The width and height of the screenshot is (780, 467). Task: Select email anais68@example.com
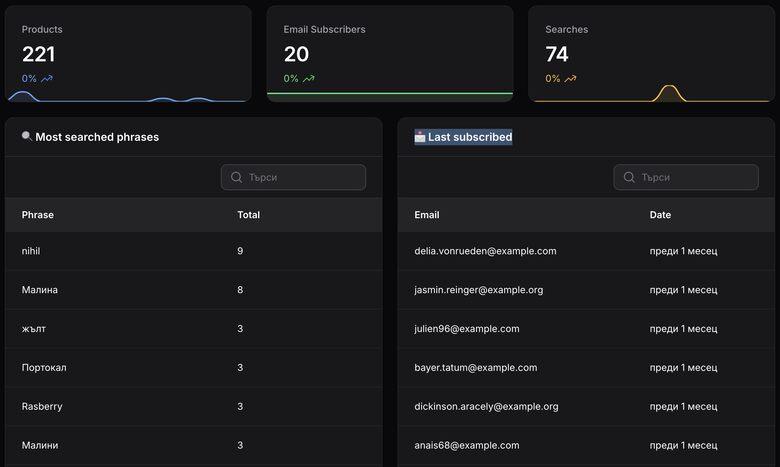(467, 445)
